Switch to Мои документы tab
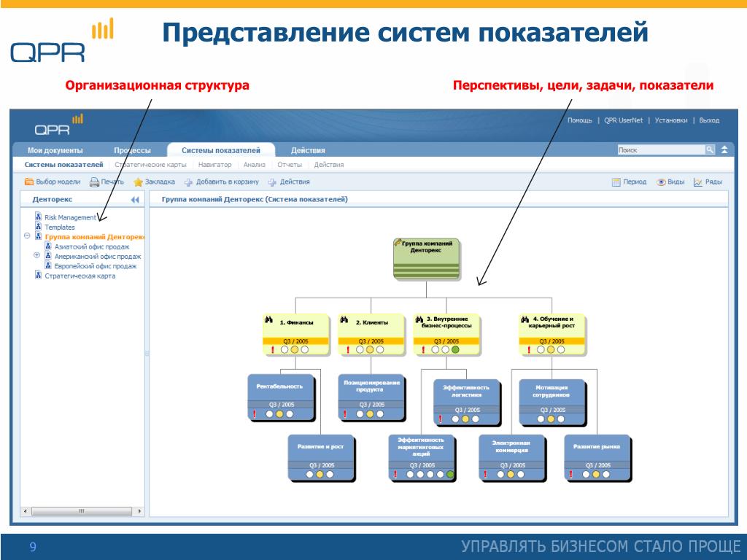This screenshot has width=747, height=560. coord(55,150)
